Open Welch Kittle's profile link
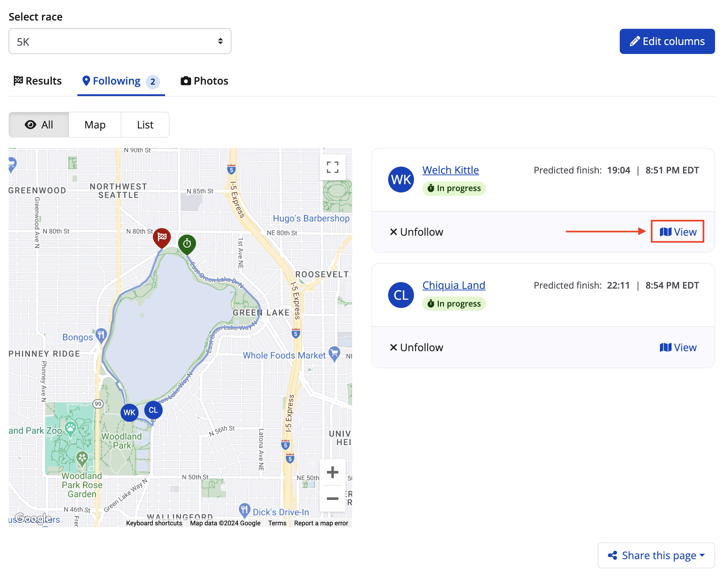Viewport: 728px width, 575px height. click(450, 170)
